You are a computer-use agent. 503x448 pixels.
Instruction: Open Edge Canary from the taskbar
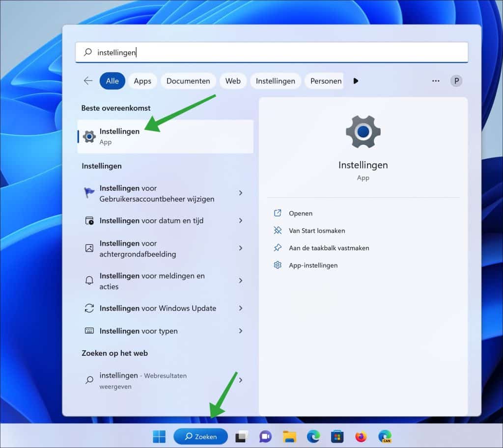pos(385,436)
